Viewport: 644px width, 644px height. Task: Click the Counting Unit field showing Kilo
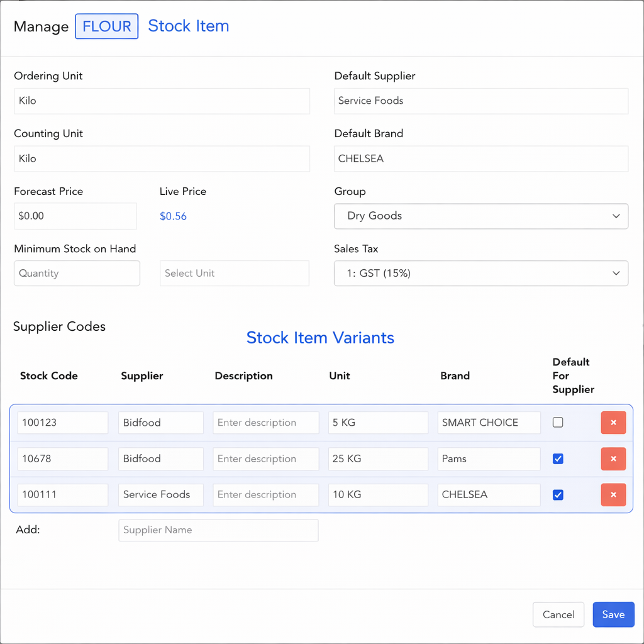(x=162, y=158)
